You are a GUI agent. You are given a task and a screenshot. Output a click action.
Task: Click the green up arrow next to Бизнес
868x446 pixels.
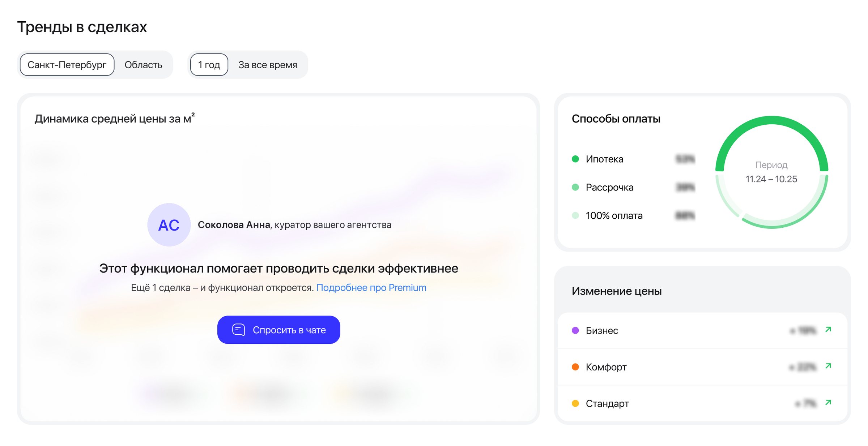828,329
